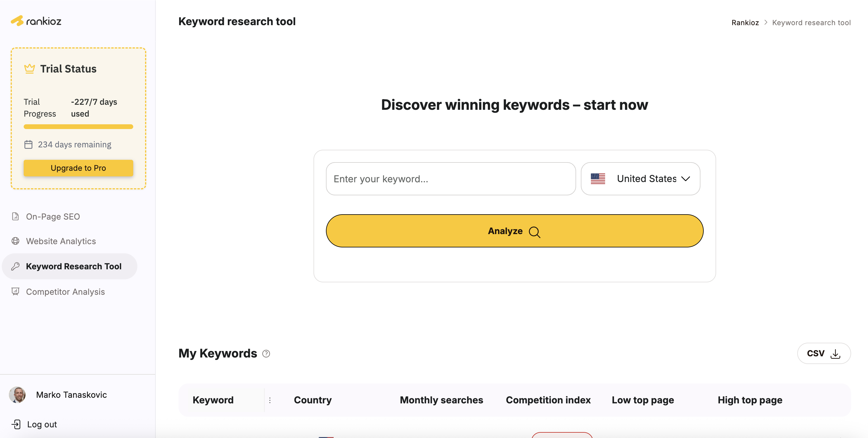Viewport: 868px width, 438px height.
Task: Click the trial progress bar
Action: [78, 127]
